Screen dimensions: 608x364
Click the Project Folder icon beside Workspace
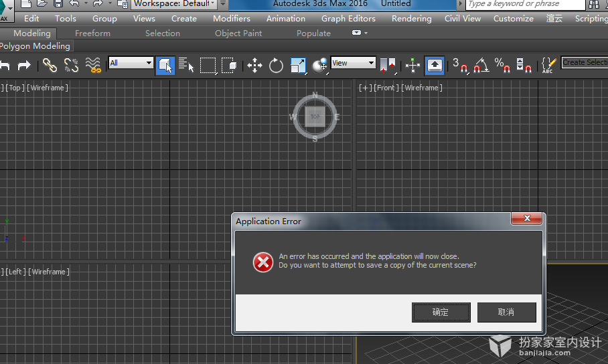coord(123,4)
